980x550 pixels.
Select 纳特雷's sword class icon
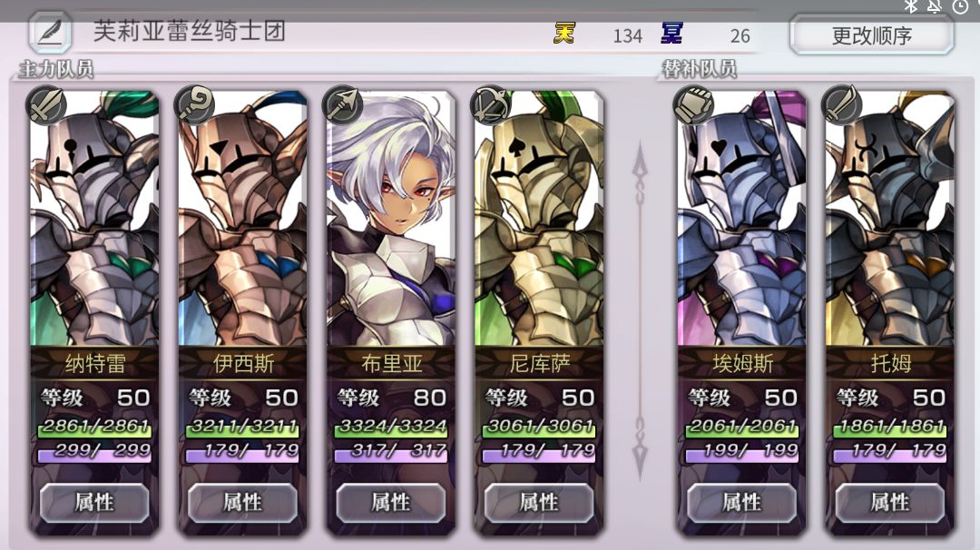pos(47,104)
